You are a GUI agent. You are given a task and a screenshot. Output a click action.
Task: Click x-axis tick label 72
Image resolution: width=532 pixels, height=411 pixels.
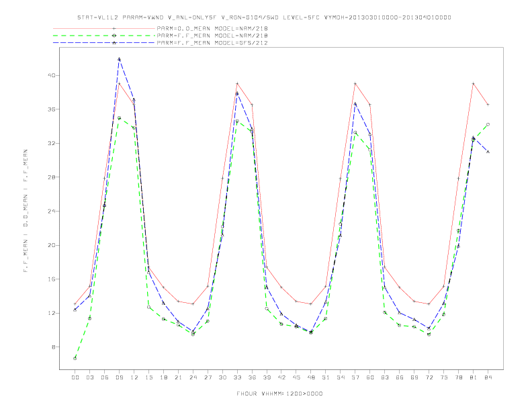pos(429,377)
